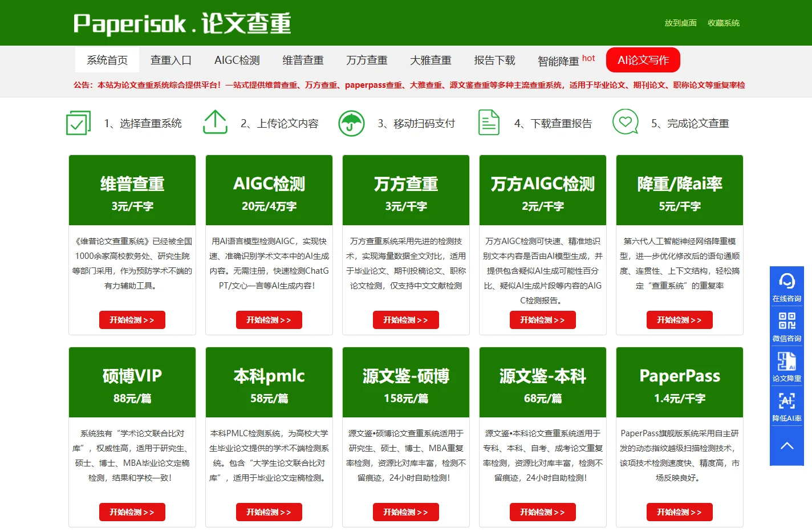Start detection on AIGC检测 card
This screenshot has height=532, width=812.
coord(269,320)
